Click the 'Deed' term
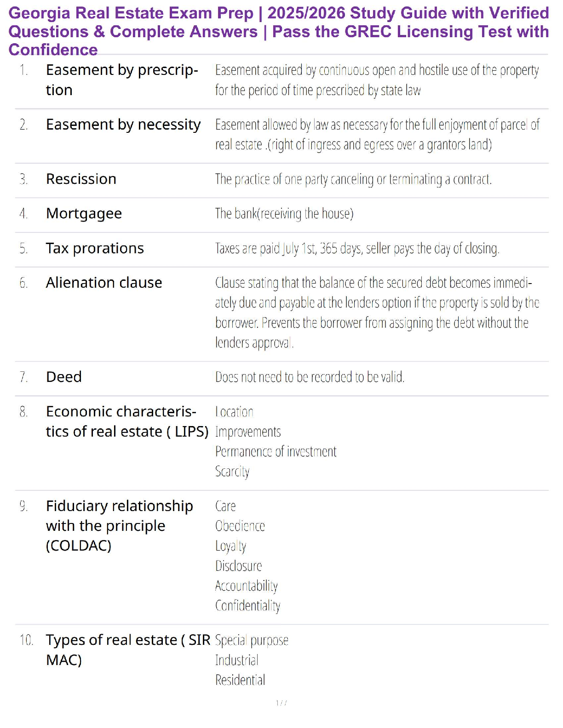Screen dimensions: 563x728 (x=64, y=377)
